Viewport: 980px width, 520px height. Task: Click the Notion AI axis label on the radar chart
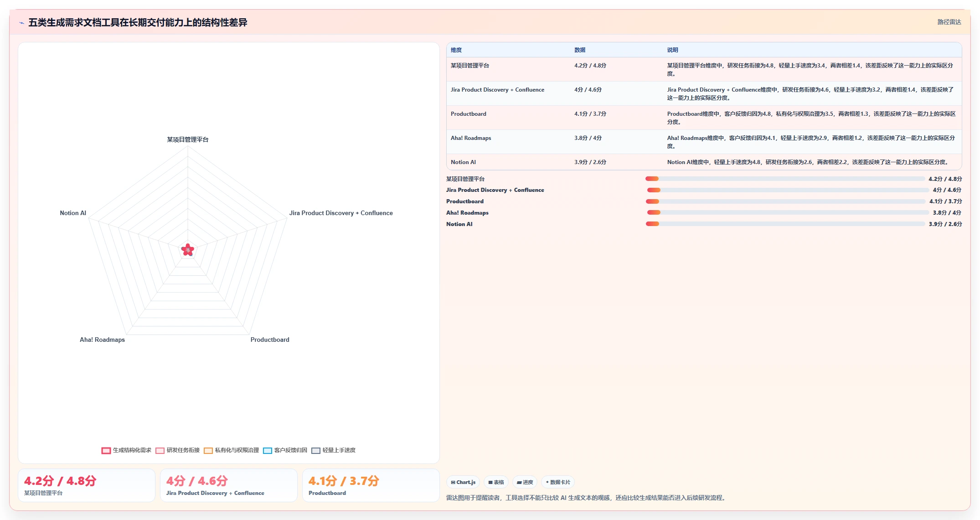(x=73, y=213)
